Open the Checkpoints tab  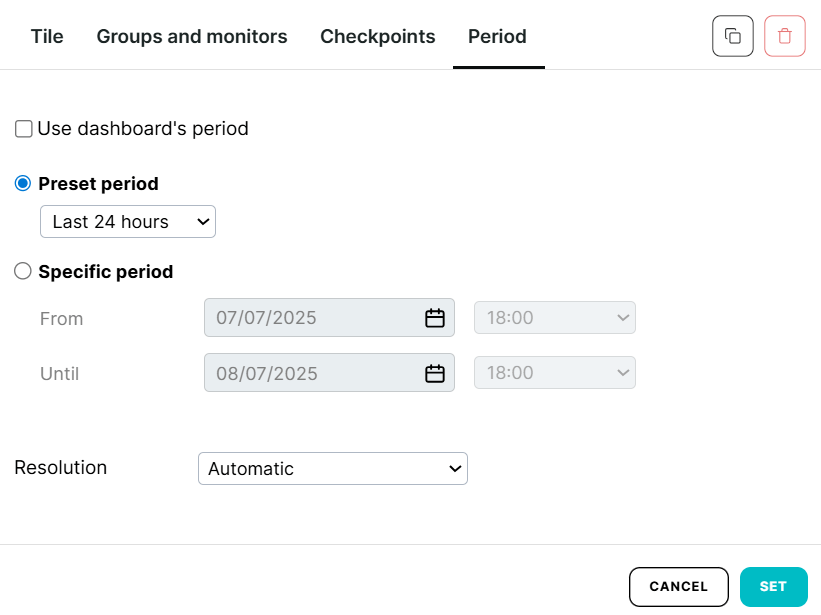pos(377,37)
